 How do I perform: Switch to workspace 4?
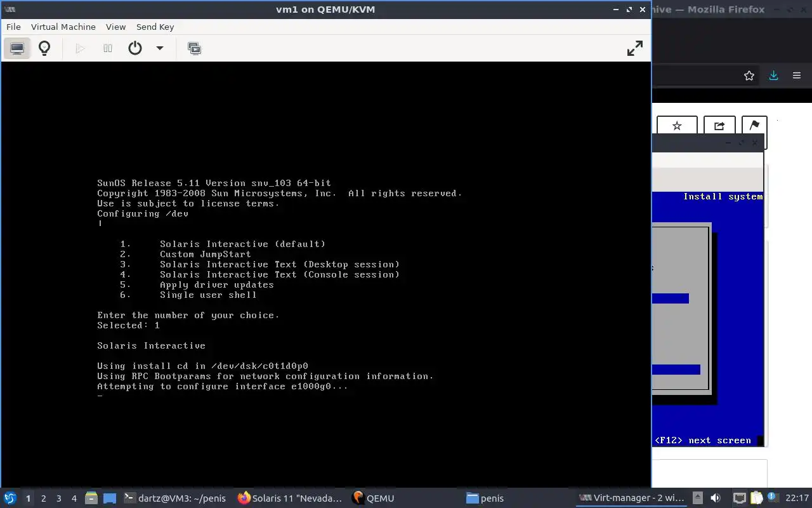point(74,498)
